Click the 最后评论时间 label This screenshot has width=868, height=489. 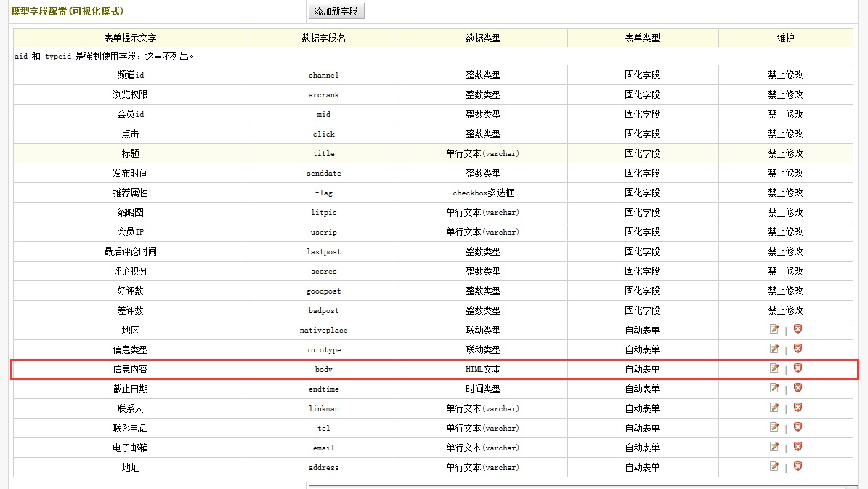click(x=131, y=252)
